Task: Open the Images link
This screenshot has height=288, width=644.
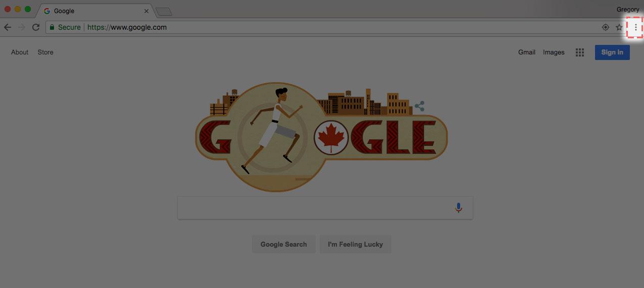Action: click(x=554, y=52)
